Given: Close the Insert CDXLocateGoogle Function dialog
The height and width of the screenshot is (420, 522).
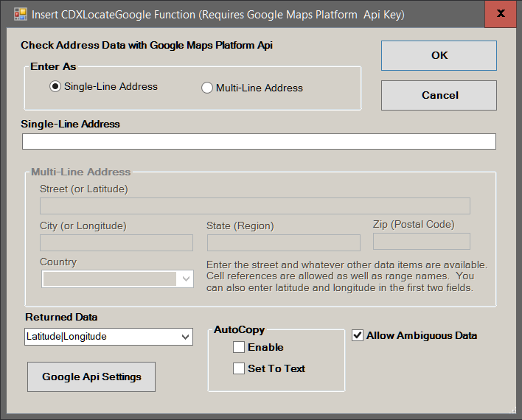Looking at the screenshot, I should pyautogui.click(x=501, y=14).
